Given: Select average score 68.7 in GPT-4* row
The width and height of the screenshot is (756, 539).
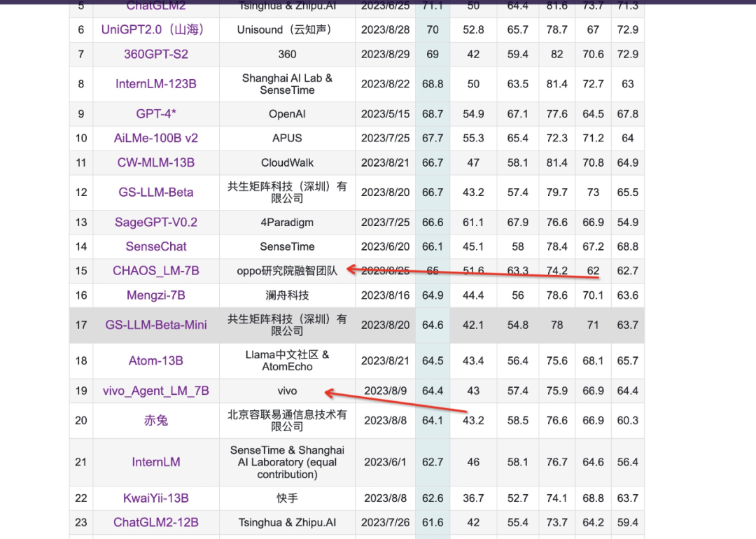Looking at the screenshot, I should [433, 114].
